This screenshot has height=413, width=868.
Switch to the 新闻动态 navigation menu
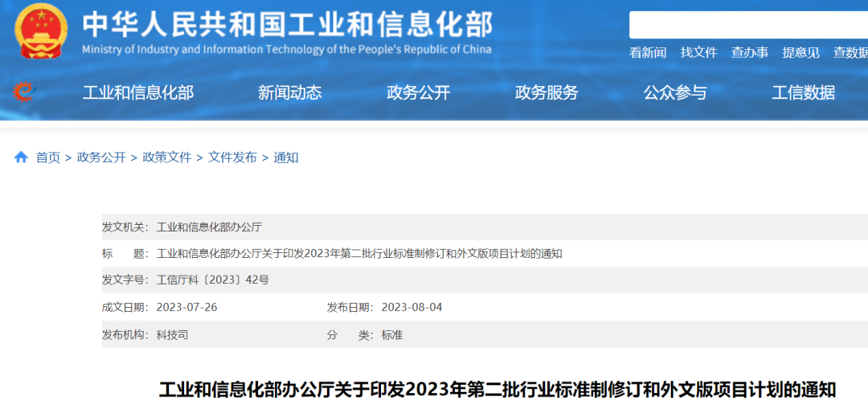tap(289, 92)
